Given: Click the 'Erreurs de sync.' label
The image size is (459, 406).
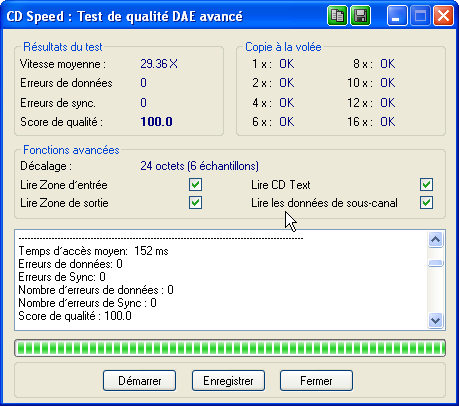Looking at the screenshot, I should (58, 103).
